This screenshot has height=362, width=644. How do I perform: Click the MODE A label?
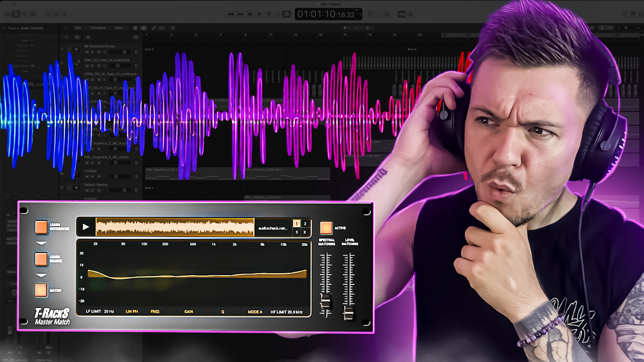[255, 312]
